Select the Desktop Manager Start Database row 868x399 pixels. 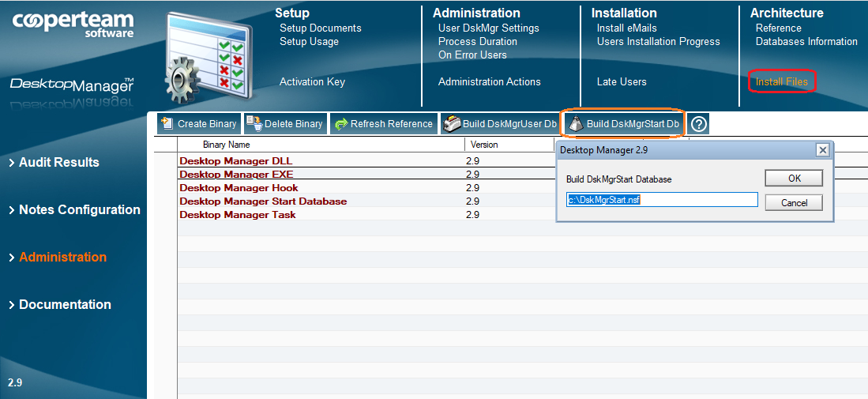263,201
